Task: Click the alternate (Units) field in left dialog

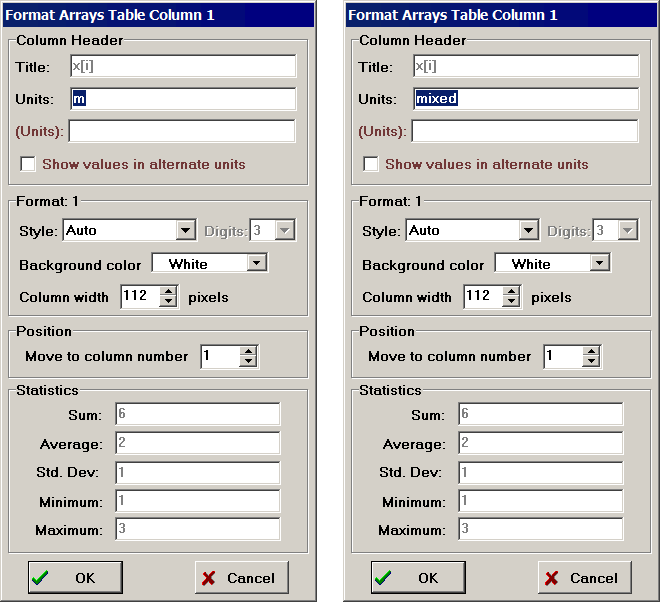Action: (x=182, y=131)
